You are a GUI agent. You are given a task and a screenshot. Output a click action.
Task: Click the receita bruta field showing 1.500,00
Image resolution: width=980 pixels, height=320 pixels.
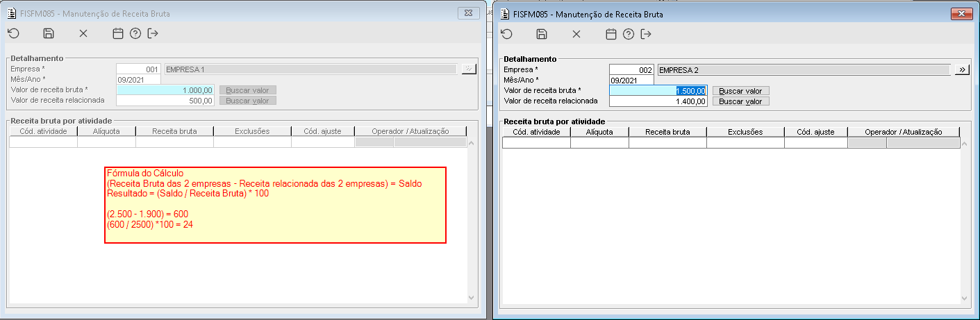(x=659, y=90)
